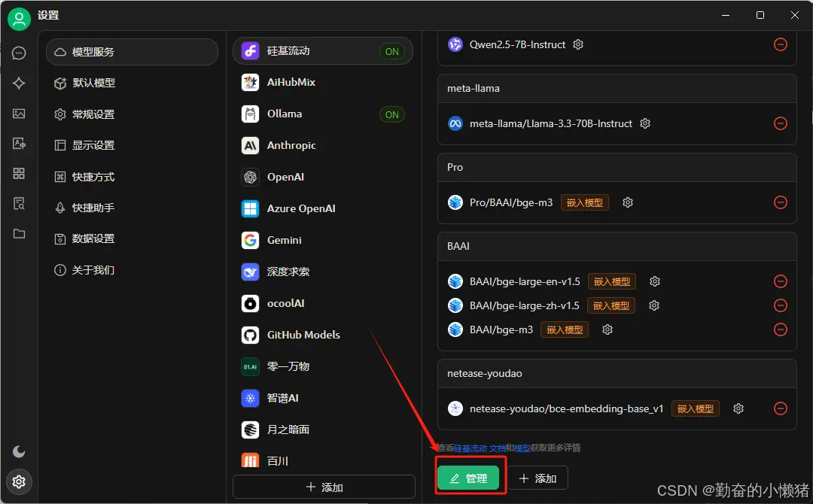Open the user avatar profile
Viewport: 813px width, 504px height.
(19, 19)
